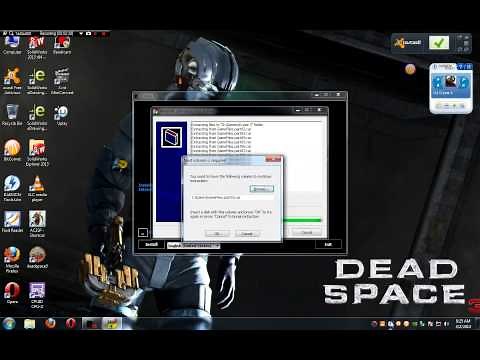Click the small square button above Install
Viewport: 480px width, 360px height.
tap(143, 232)
